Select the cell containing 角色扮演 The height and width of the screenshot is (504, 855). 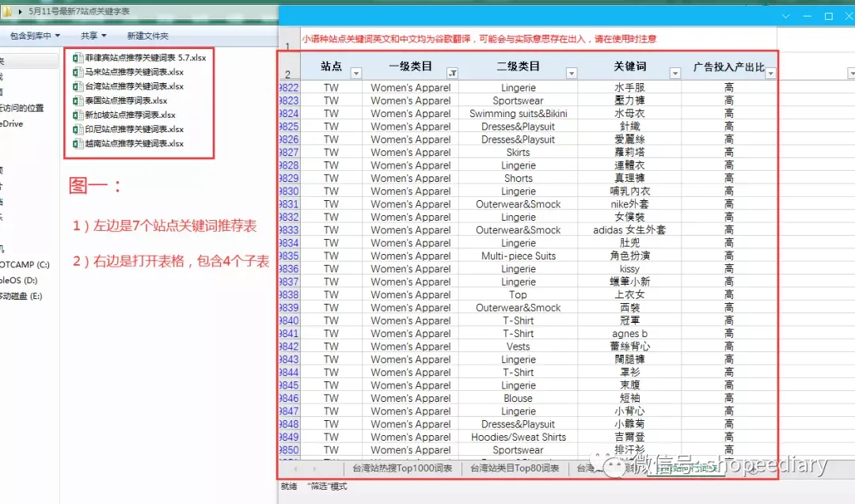point(629,256)
